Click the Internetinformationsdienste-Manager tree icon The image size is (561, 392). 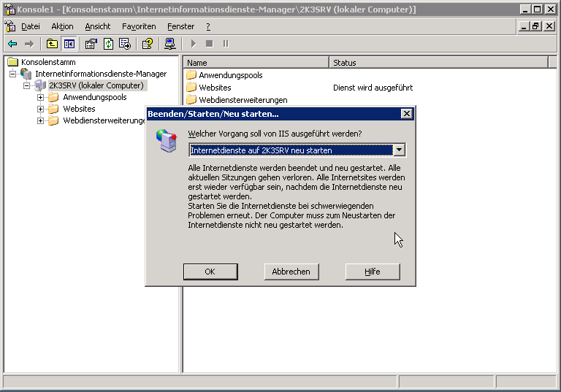pos(26,74)
